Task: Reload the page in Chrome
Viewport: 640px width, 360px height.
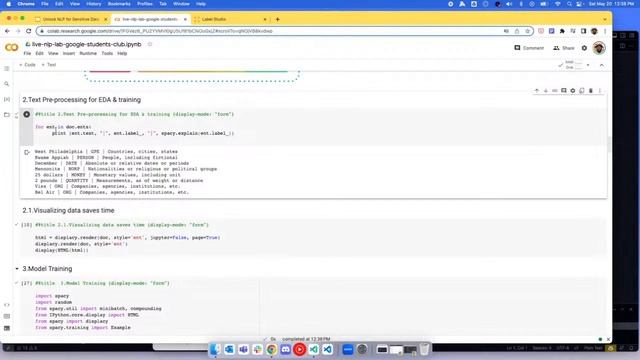Action: point(28,31)
